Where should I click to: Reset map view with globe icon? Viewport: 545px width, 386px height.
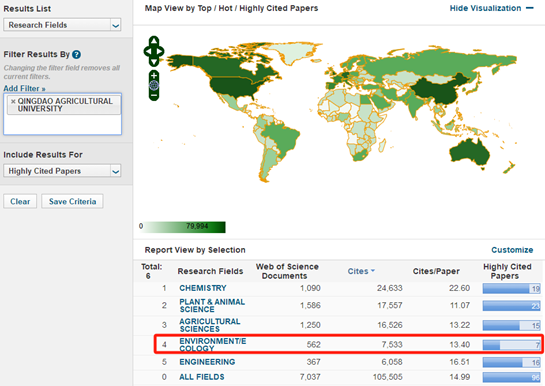[x=154, y=85]
